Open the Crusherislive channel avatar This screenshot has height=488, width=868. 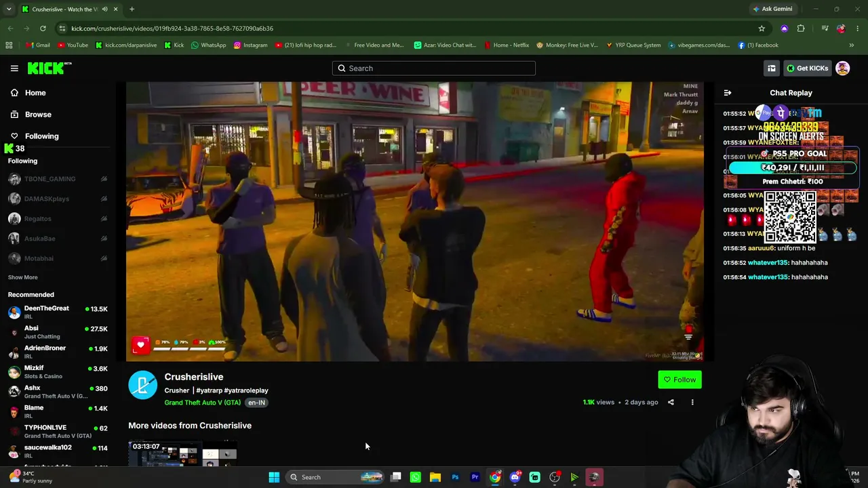coord(142,385)
